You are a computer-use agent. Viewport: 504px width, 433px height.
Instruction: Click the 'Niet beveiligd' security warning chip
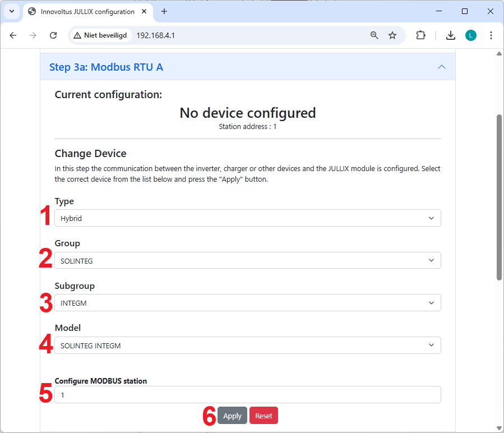click(101, 35)
